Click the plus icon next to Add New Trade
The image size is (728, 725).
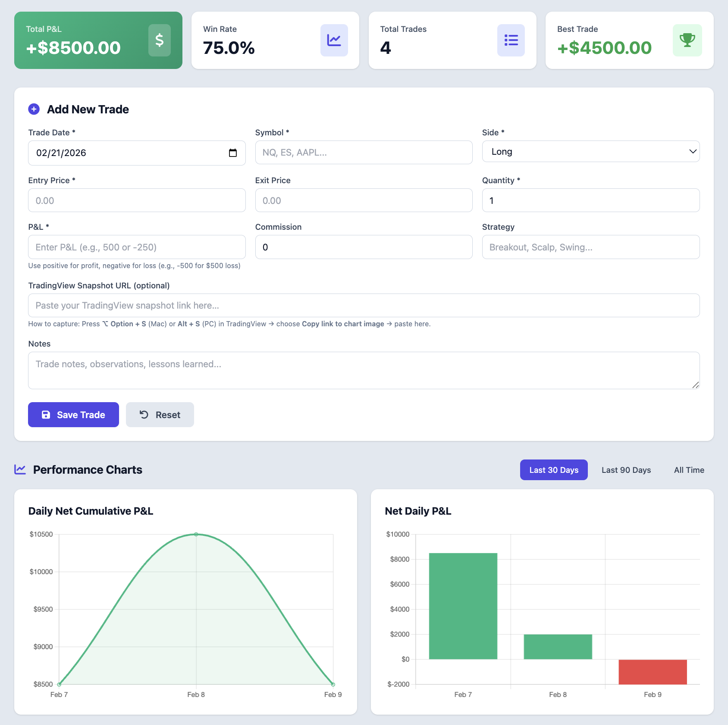[x=34, y=109]
